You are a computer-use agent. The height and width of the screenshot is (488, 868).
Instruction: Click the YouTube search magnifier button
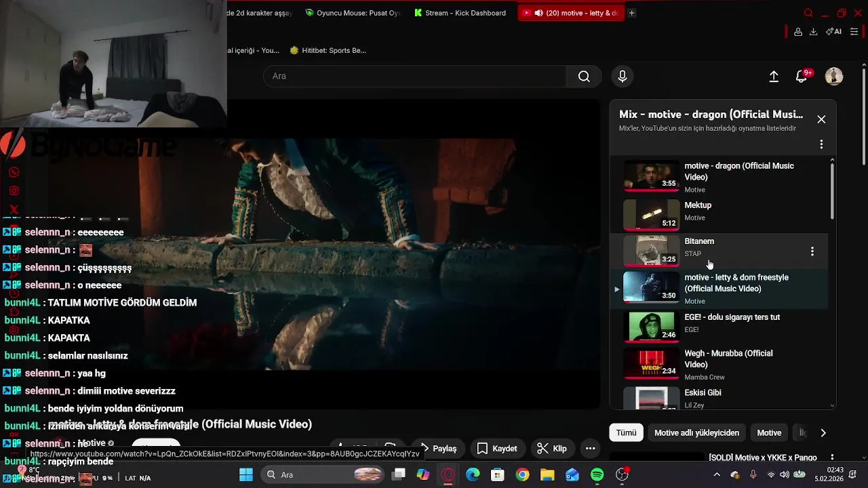584,77
